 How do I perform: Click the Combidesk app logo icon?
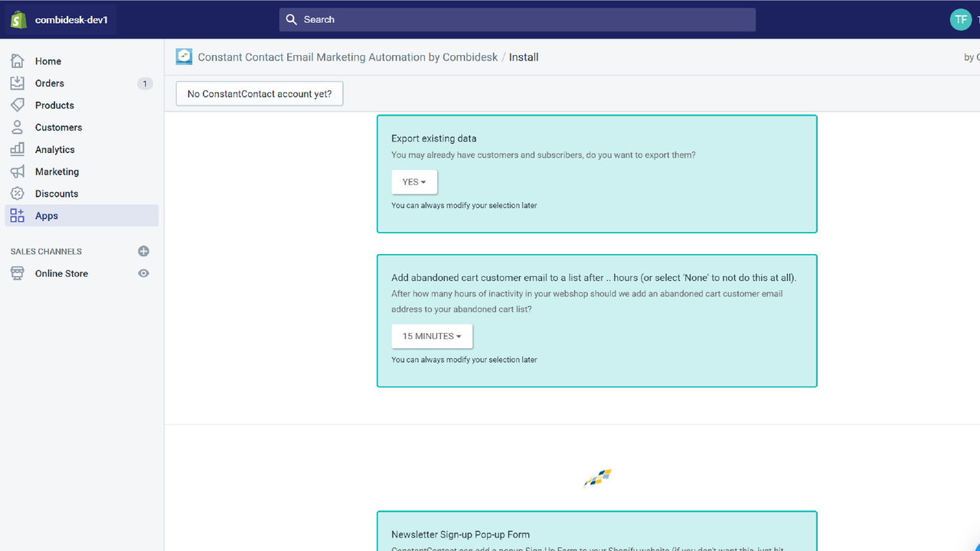pos(184,57)
